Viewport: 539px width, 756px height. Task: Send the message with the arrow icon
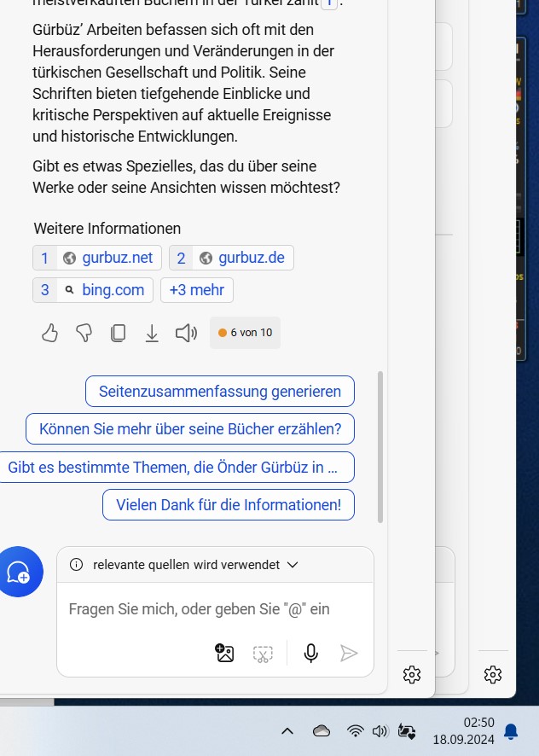tap(349, 654)
